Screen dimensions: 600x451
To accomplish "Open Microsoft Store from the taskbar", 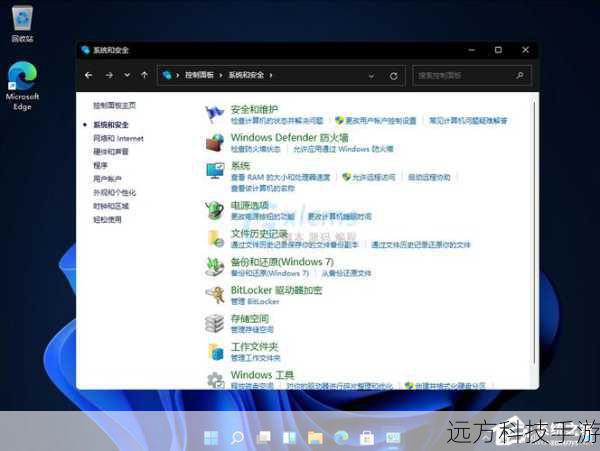I will coord(367,438).
